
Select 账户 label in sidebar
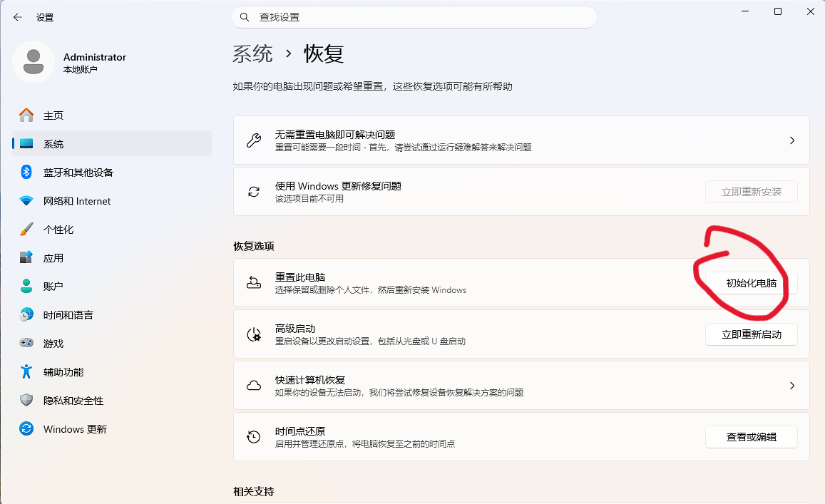[53, 286]
